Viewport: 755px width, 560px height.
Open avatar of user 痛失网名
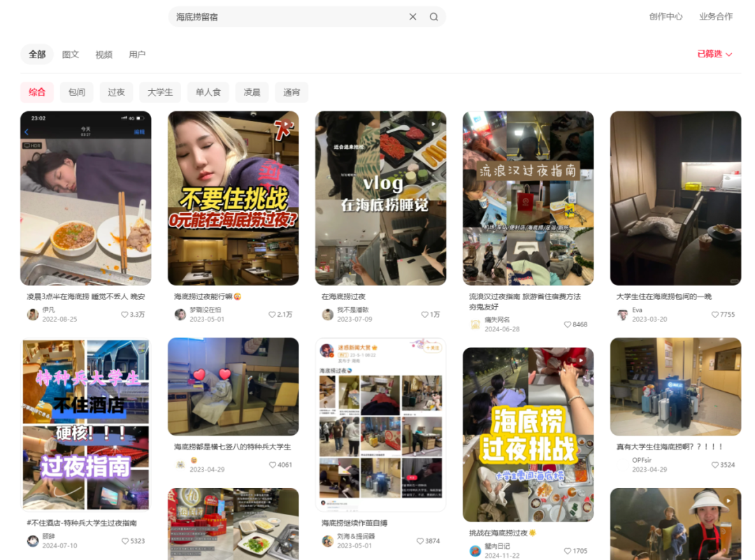tap(475, 324)
